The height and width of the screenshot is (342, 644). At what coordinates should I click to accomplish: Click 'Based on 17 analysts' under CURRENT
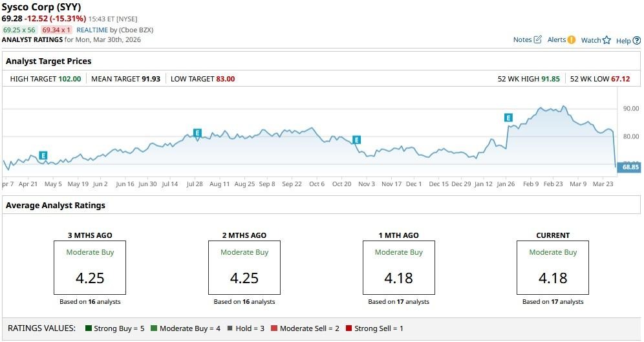point(553,302)
